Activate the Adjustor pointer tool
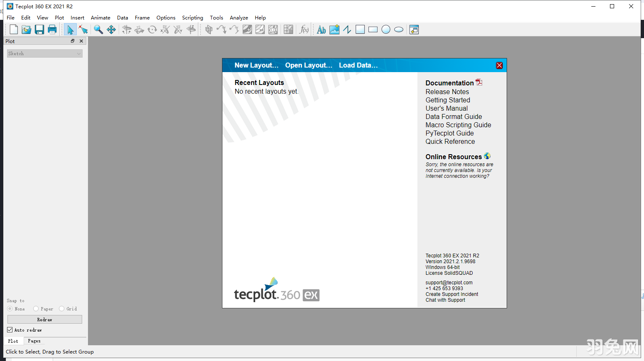This screenshot has height=361, width=644. click(83, 29)
